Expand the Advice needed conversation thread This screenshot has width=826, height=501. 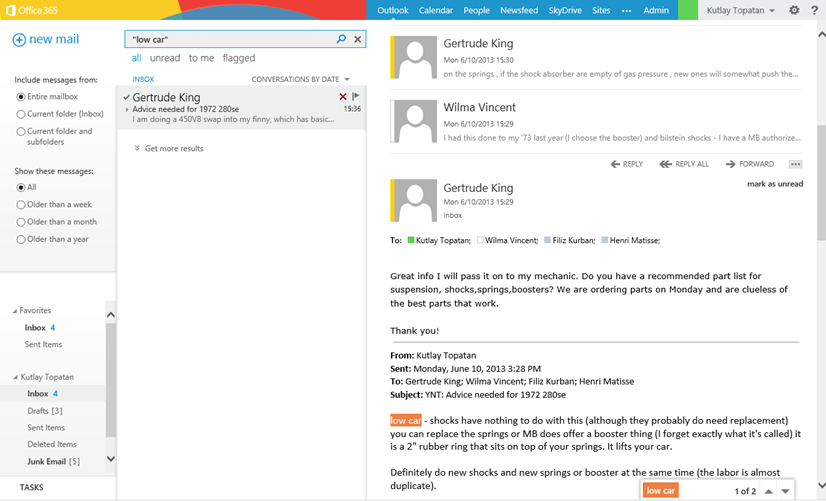pos(127,110)
